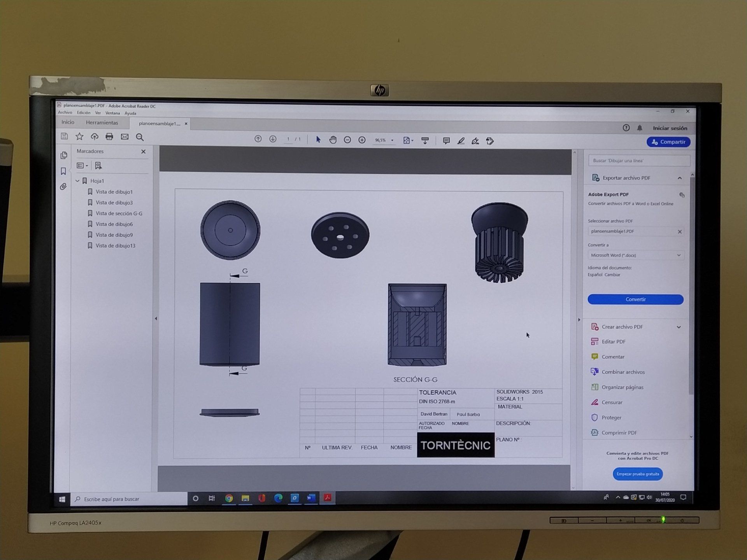Viewport: 747px width, 560px height.
Task: Switch to Herramientas tab
Action: pos(102,122)
